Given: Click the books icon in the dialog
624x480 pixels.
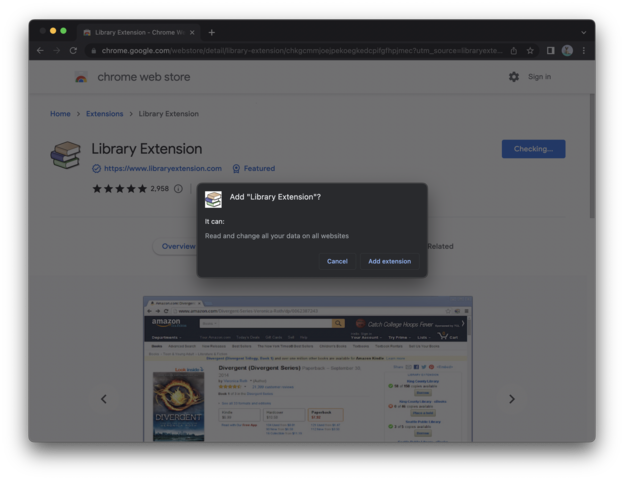Looking at the screenshot, I should 213,199.
